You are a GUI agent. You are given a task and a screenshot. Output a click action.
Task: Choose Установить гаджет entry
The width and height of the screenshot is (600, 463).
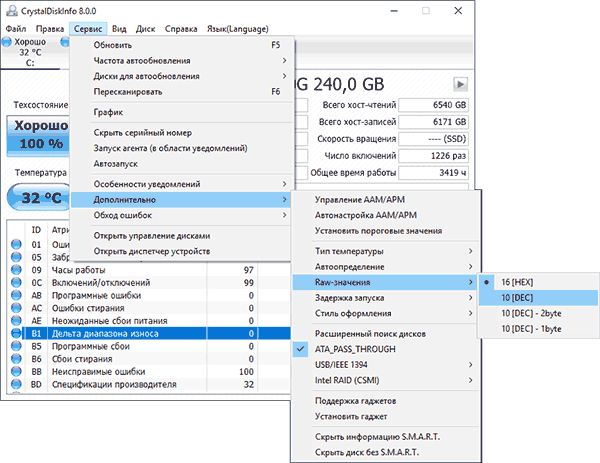tap(385, 416)
